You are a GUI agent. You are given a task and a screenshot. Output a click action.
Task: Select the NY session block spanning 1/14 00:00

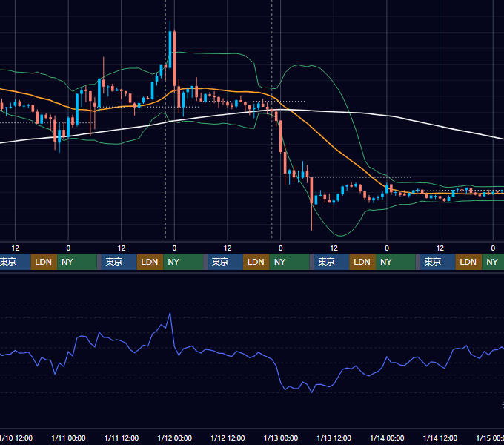pyautogui.click(x=396, y=262)
